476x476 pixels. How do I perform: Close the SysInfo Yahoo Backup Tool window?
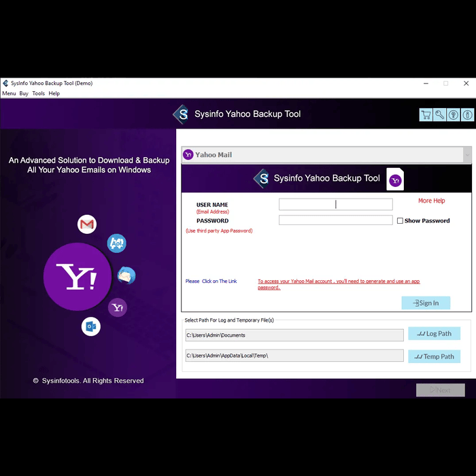tap(466, 83)
